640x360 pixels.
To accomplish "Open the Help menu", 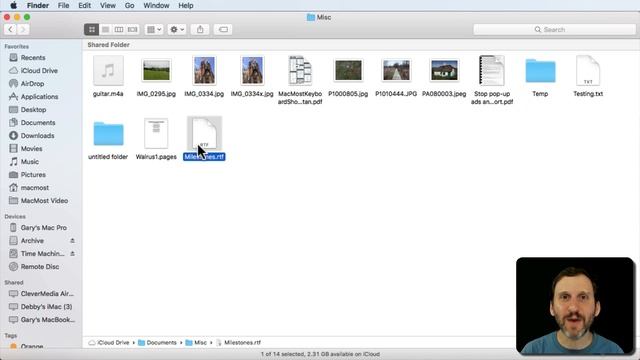I will 186,5.
